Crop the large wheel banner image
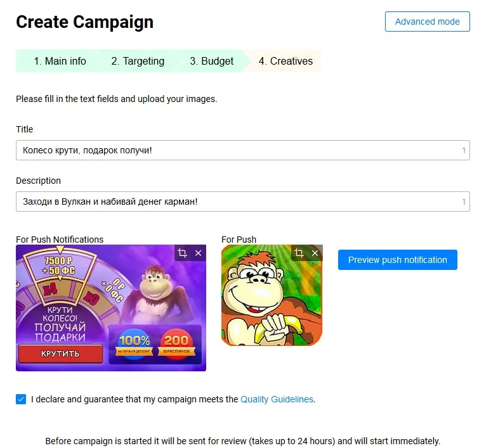Screen dimensions: 491x448 tap(183, 253)
